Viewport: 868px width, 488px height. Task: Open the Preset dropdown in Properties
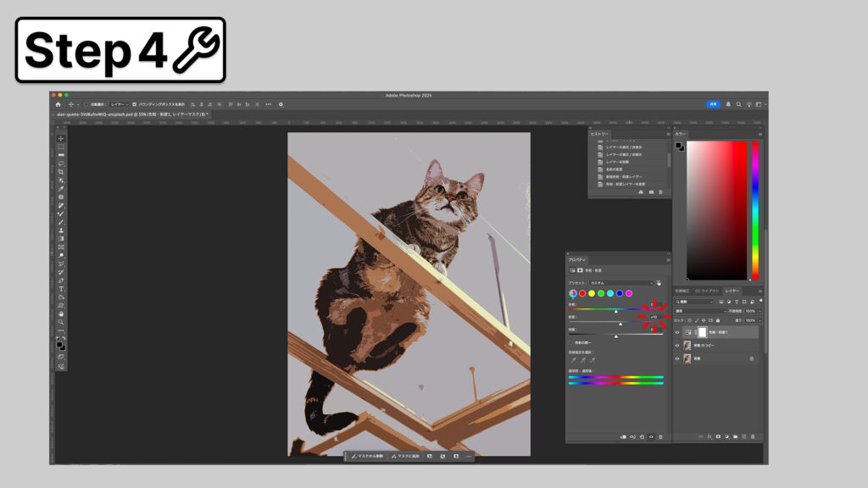pyautogui.click(x=620, y=283)
